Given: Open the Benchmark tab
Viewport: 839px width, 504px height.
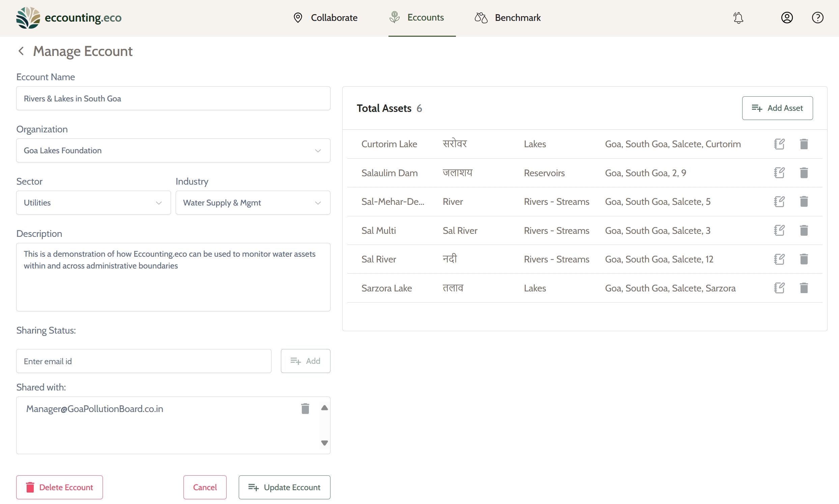Looking at the screenshot, I should [x=508, y=18].
